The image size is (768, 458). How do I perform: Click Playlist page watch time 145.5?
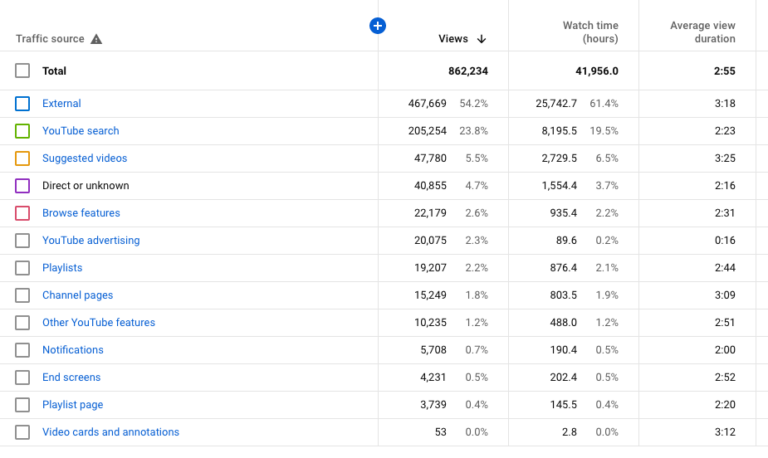click(x=563, y=405)
